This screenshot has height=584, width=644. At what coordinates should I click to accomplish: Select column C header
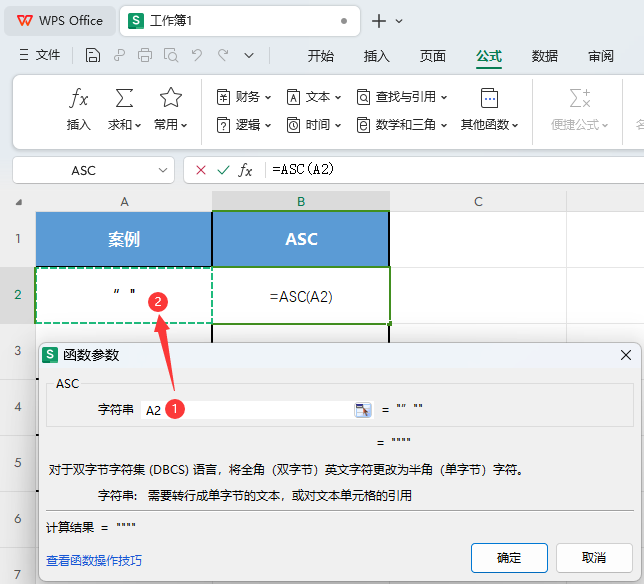478,202
